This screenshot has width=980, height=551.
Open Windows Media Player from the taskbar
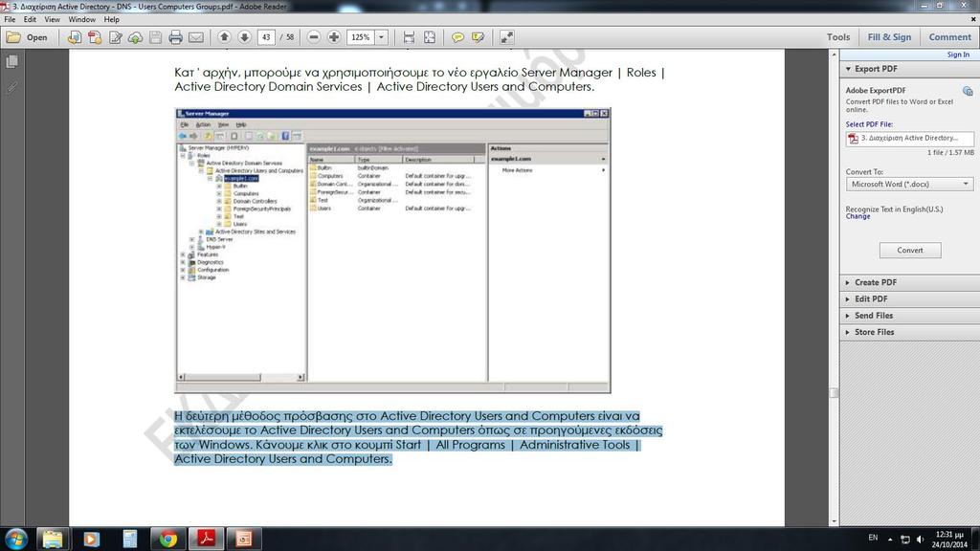(x=91, y=539)
